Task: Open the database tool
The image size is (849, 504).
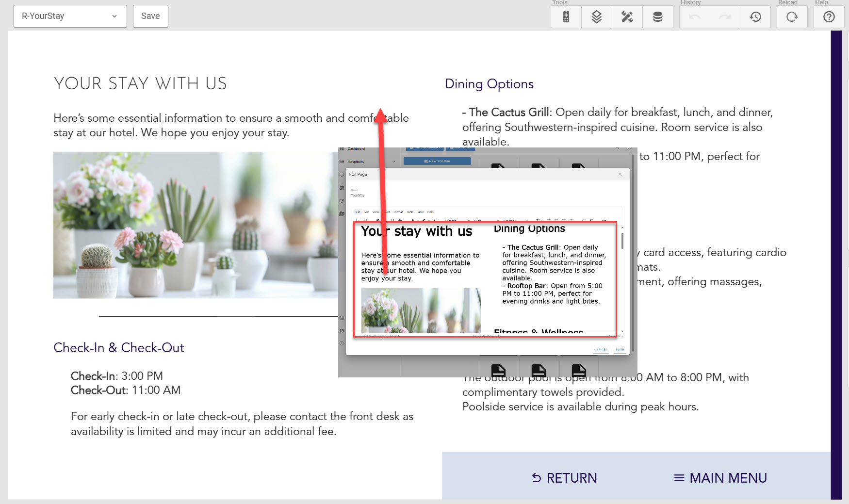Action: [657, 17]
